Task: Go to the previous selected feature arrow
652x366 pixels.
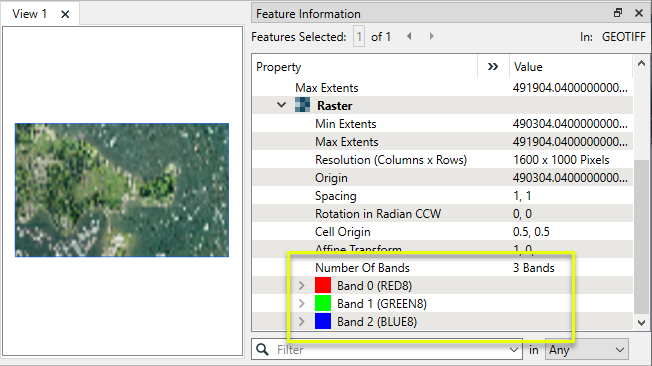Action: point(409,37)
